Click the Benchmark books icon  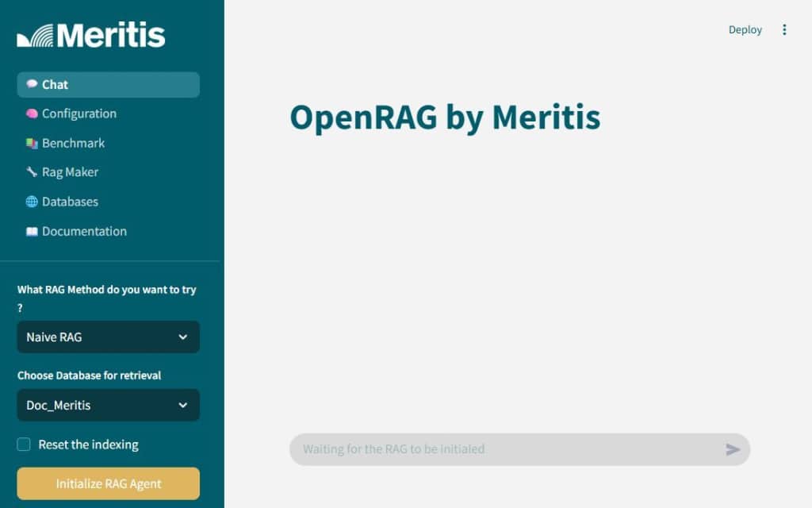coord(32,143)
